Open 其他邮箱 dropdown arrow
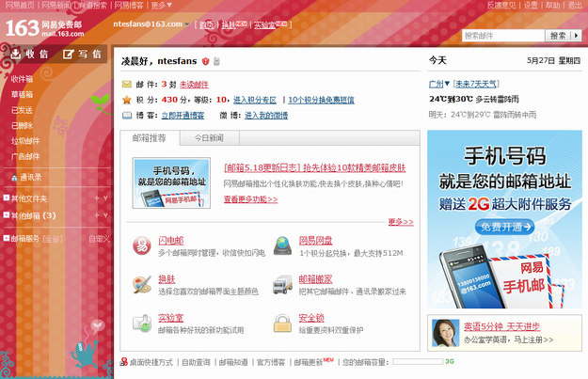This screenshot has height=379, width=588. pyautogui.click(x=105, y=215)
